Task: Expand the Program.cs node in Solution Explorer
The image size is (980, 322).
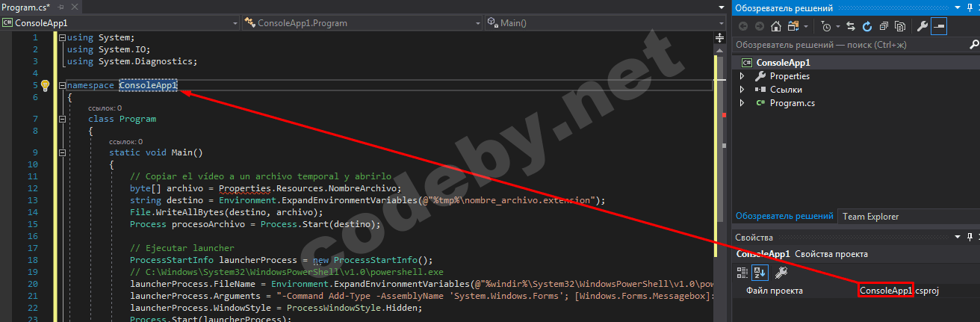Action: click(742, 103)
